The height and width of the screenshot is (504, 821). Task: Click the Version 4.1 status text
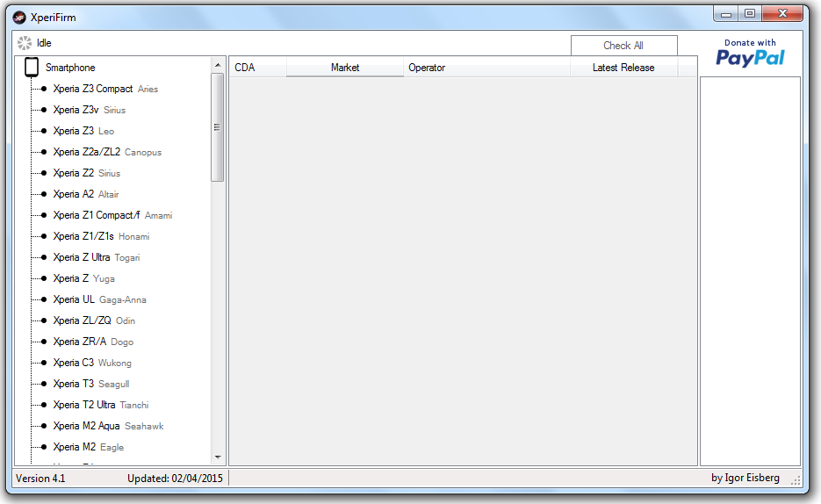pyautogui.click(x=40, y=479)
